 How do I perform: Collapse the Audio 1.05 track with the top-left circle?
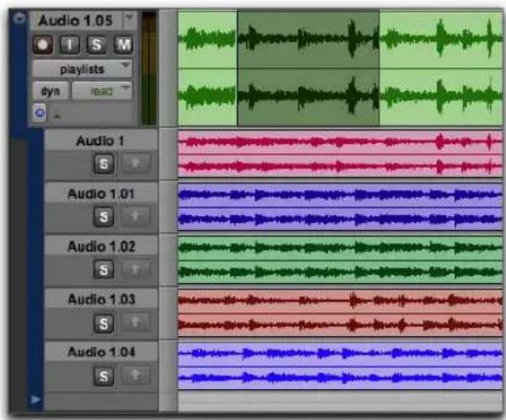[19, 19]
